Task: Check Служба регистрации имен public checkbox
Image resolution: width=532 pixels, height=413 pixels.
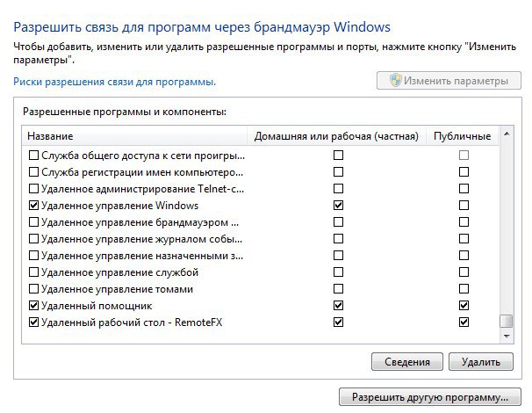Action: pyautogui.click(x=464, y=172)
